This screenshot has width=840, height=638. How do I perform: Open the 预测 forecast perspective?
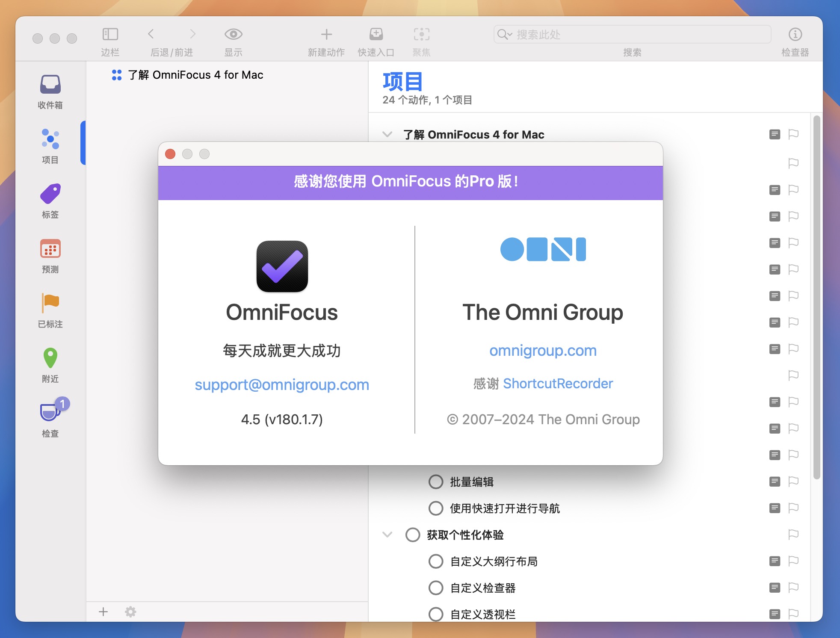(50, 256)
